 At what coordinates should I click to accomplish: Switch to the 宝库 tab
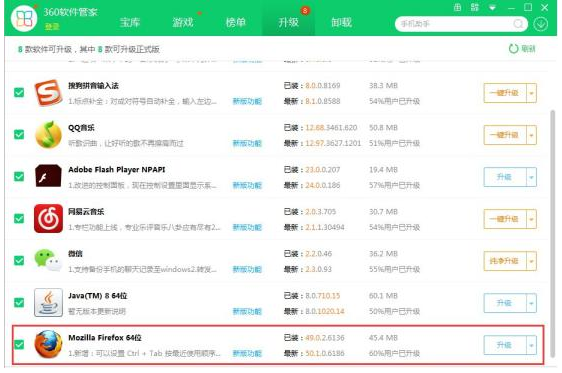[130, 22]
